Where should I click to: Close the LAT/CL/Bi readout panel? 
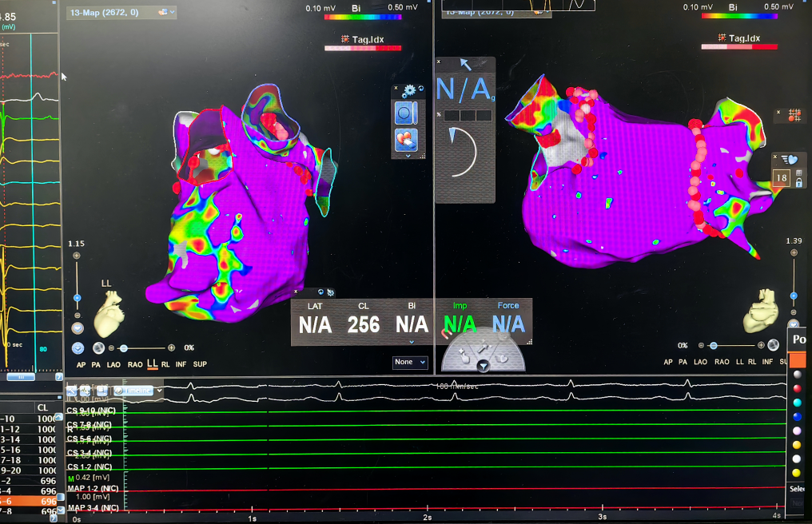(296, 292)
